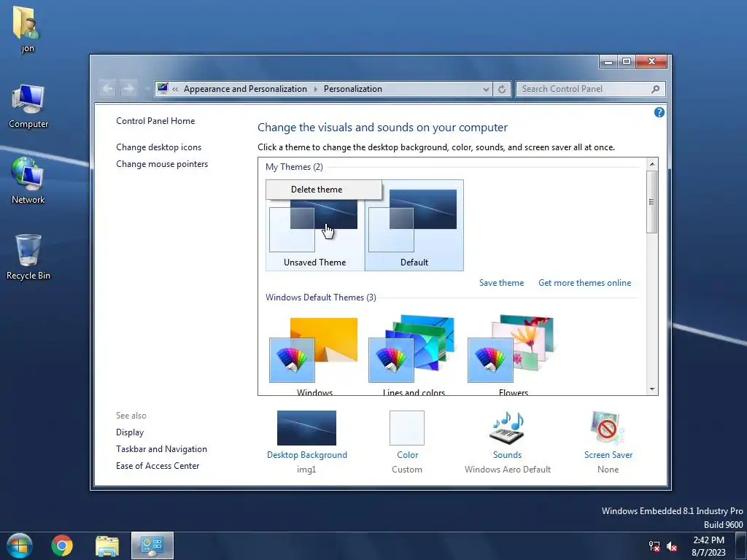The width and height of the screenshot is (747, 560).
Task: Click the Save theme link
Action: pyautogui.click(x=501, y=283)
